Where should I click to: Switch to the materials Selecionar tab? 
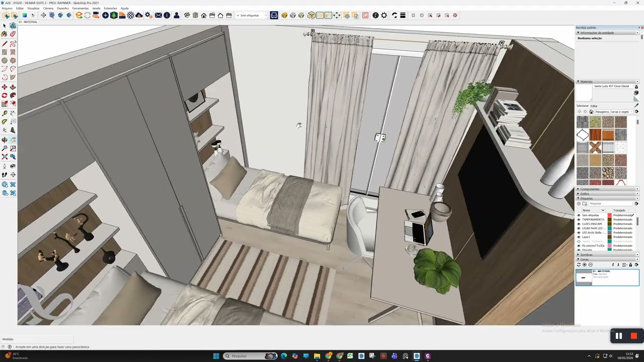tap(583, 106)
